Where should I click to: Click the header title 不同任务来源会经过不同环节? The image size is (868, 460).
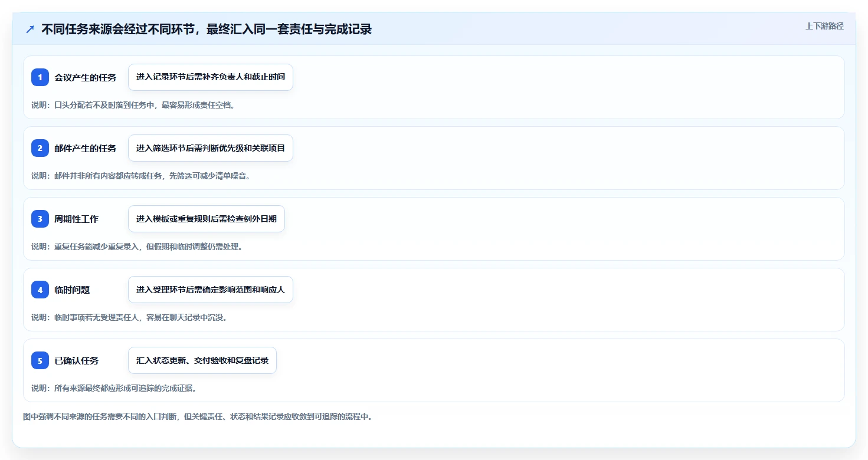[207, 29]
